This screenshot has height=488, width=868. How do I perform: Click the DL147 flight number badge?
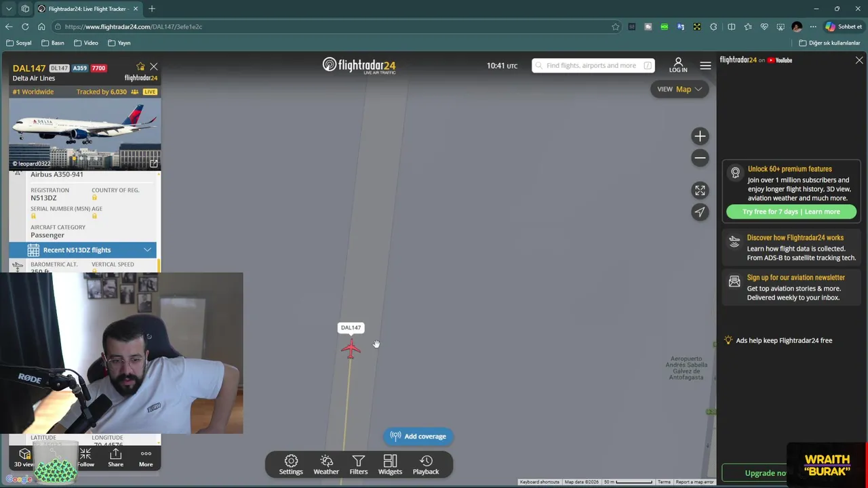(x=59, y=68)
